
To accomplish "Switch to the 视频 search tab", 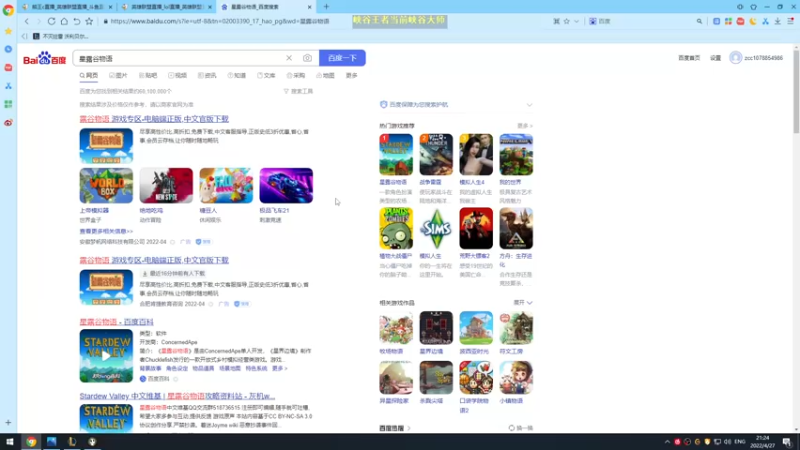I will 178,76.
